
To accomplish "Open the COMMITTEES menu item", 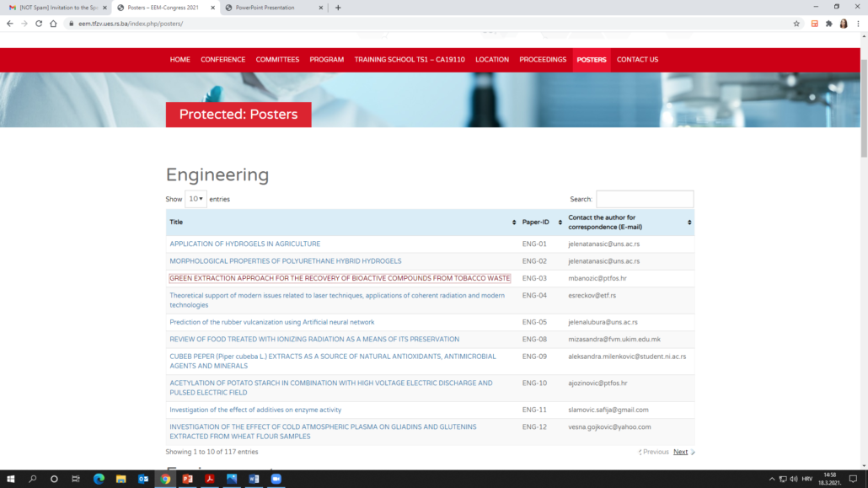I will (277, 60).
